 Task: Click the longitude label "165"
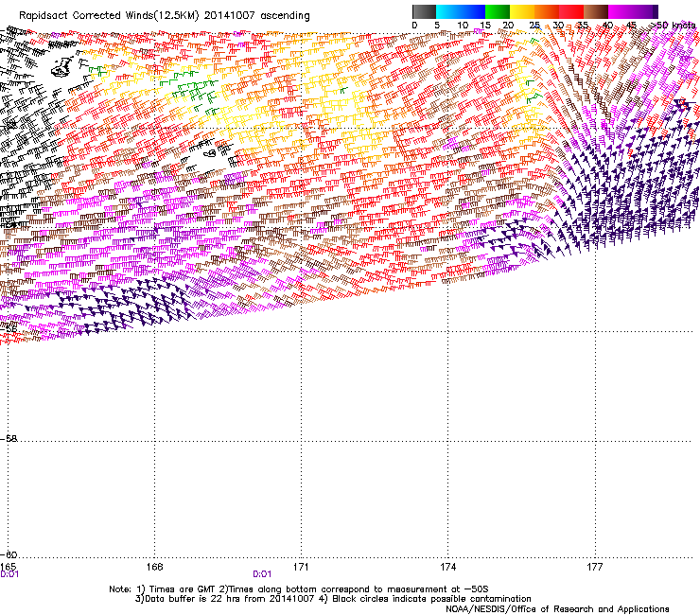[8, 567]
